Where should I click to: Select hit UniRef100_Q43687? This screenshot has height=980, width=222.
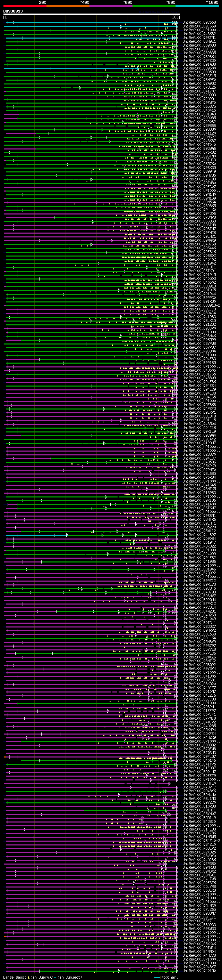(199, 141)
